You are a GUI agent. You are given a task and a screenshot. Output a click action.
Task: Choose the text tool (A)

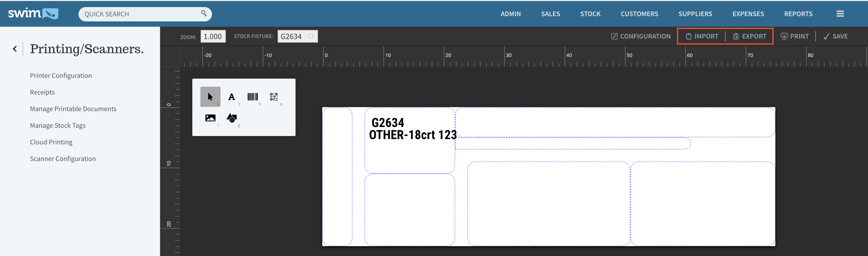click(232, 97)
